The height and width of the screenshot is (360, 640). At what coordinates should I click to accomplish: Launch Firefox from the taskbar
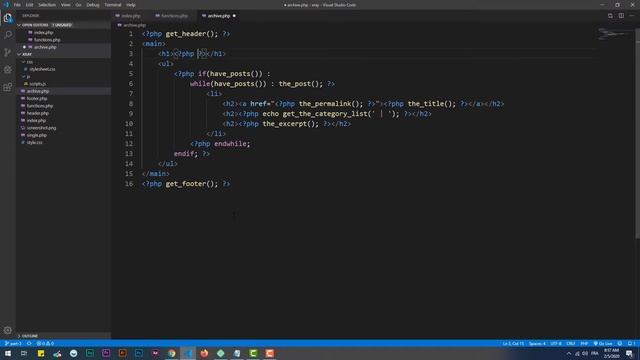tap(204, 353)
